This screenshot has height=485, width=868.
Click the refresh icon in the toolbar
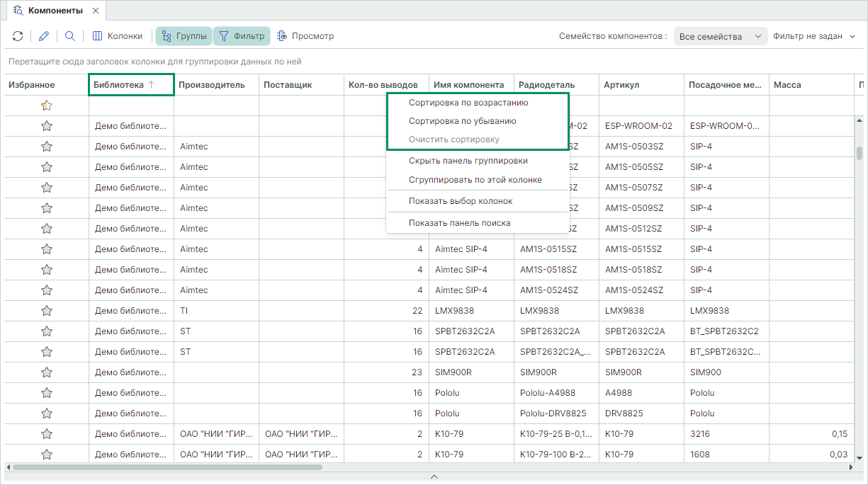pyautogui.click(x=18, y=36)
